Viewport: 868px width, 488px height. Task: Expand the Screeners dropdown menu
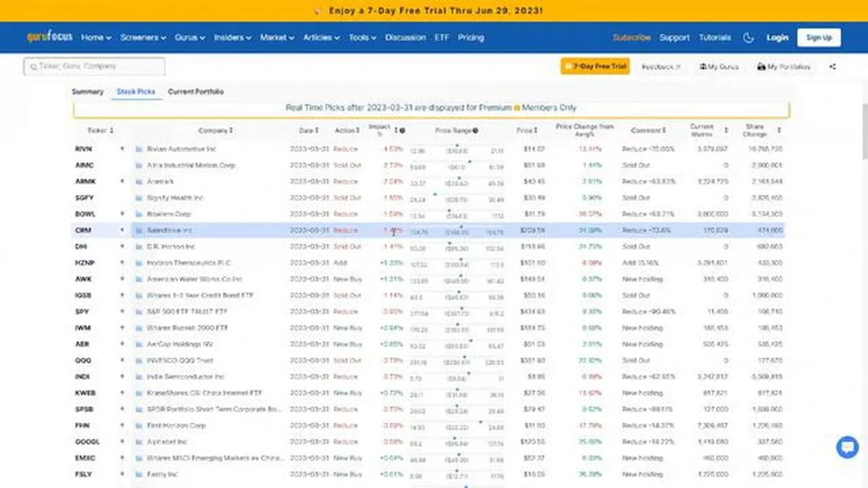[x=143, y=38]
